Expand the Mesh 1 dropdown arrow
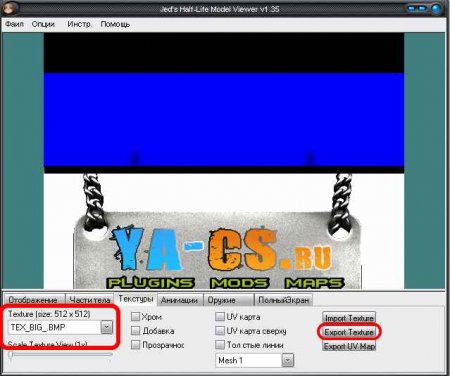This screenshot has width=450, height=376. pyautogui.click(x=288, y=360)
